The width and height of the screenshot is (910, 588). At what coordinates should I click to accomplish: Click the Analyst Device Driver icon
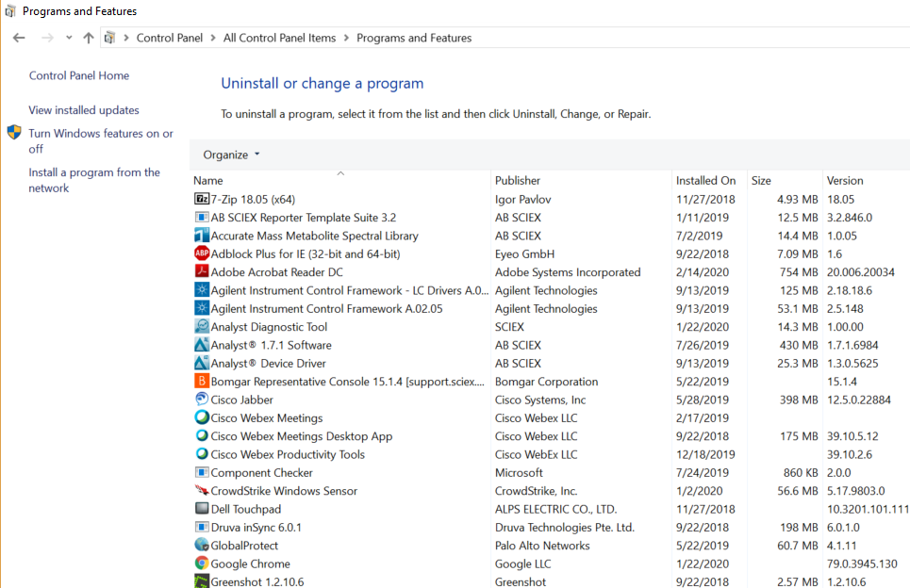click(202, 363)
